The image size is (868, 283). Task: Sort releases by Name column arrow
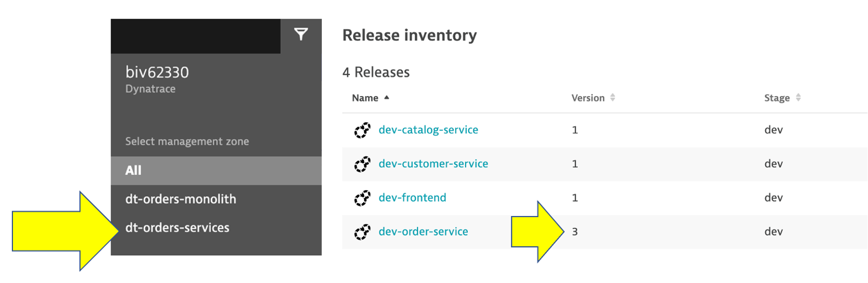pos(386,98)
